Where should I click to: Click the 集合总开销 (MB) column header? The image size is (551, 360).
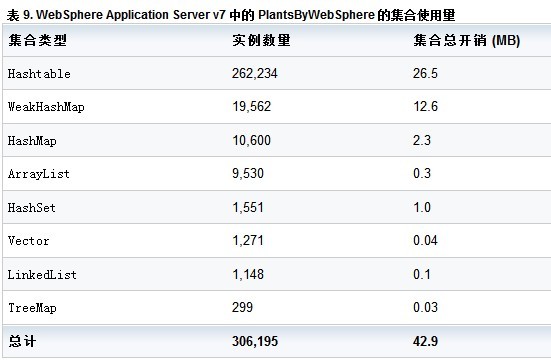(466, 40)
